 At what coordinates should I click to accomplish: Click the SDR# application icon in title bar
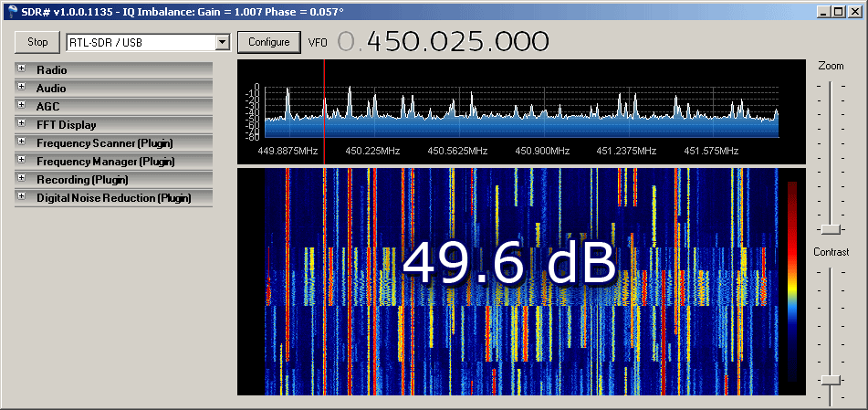click(13, 11)
